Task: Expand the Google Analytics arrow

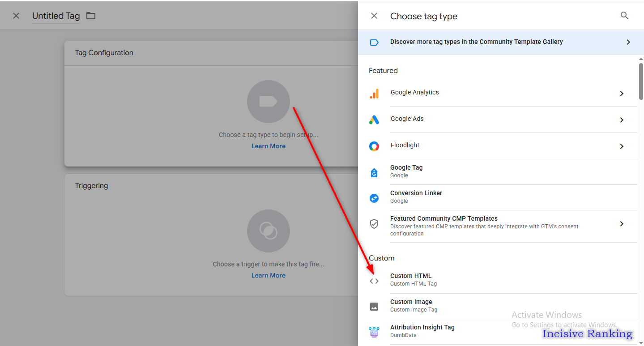Action: (622, 94)
